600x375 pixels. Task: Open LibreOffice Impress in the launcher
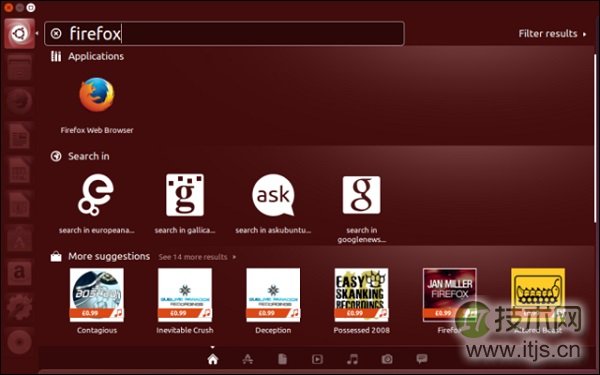pyautogui.click(x=20, y=204)
